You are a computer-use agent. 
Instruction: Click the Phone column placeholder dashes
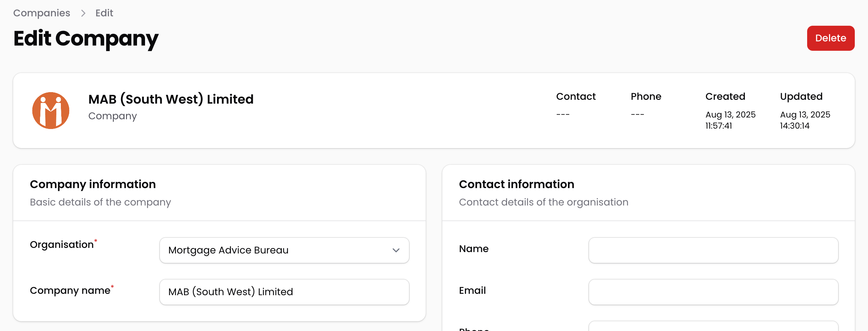pyautogui.click(x=637, y=114)
